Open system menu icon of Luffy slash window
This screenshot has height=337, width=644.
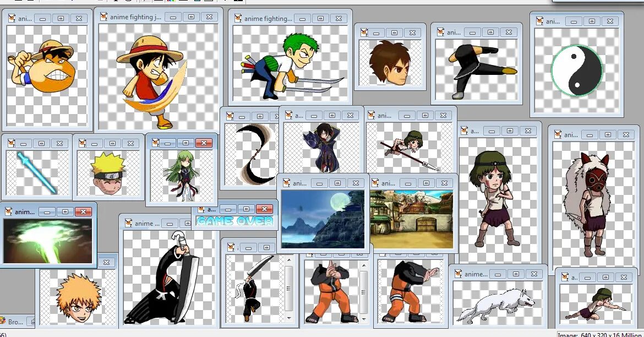103,17
